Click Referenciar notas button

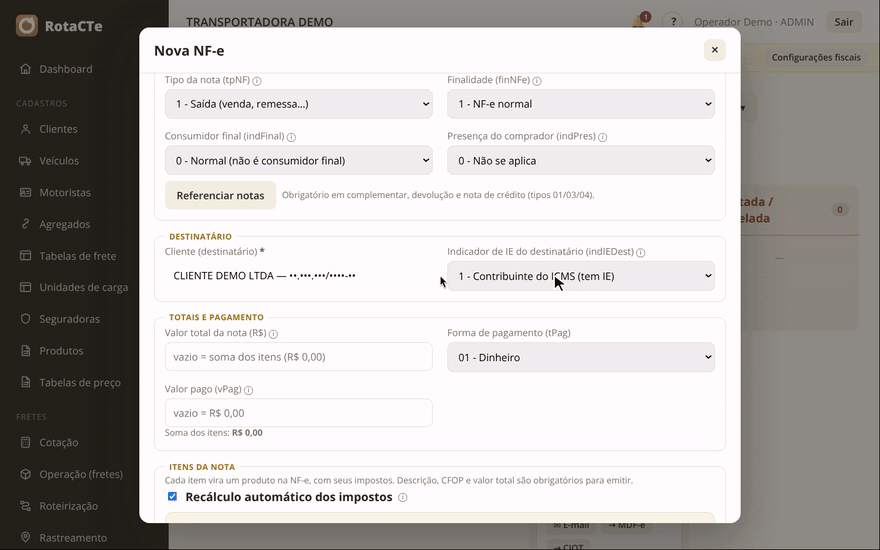[x=221, y=195]
